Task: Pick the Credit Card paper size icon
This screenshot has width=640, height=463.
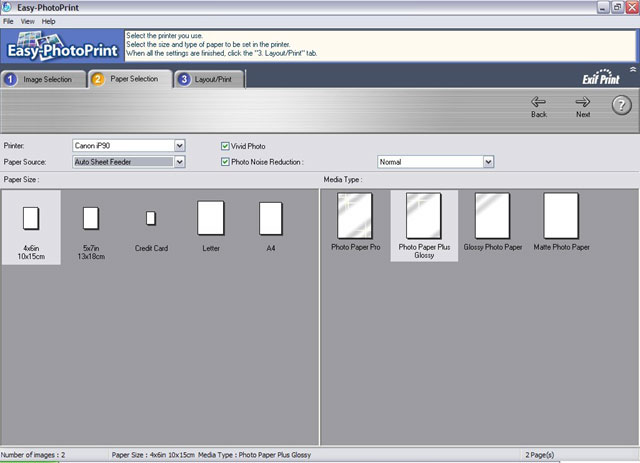Action: point(151,217)
